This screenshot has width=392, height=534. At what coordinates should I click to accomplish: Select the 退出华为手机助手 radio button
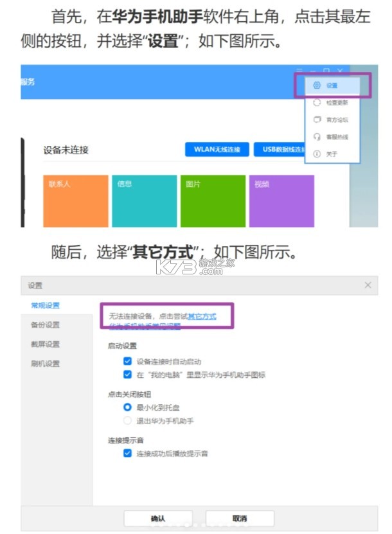tap(127, 421)
